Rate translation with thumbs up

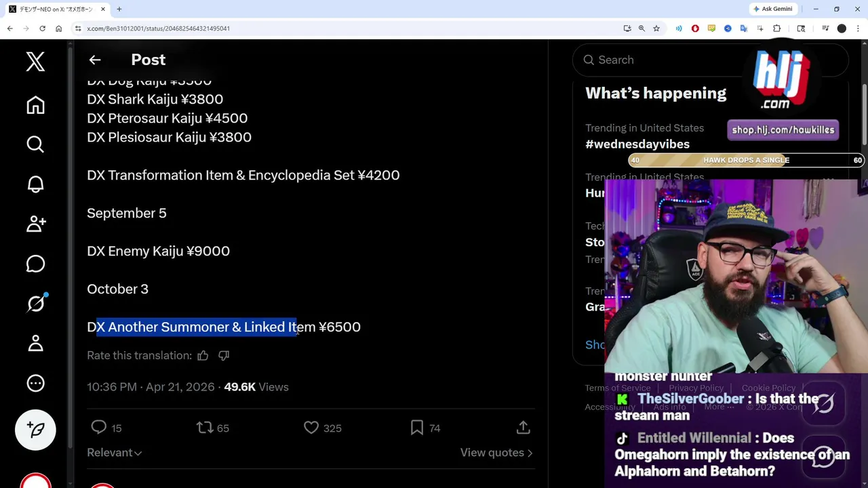click(203, 355)
